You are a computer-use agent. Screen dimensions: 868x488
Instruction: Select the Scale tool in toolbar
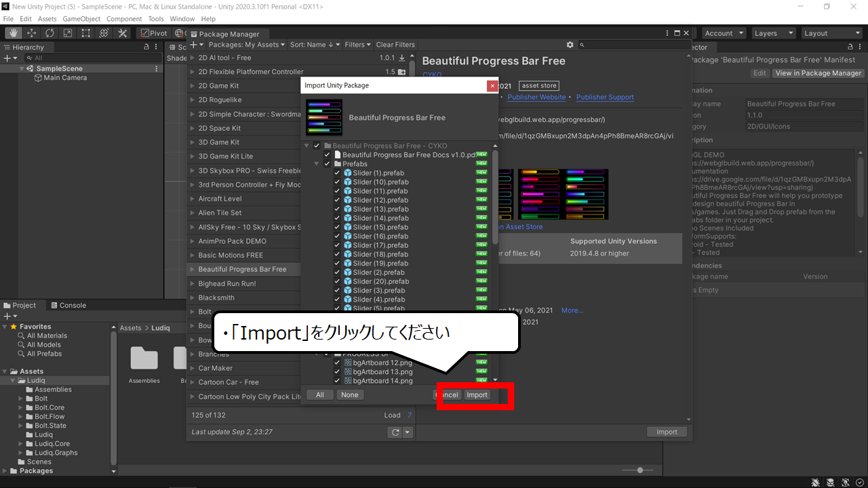pyautogui.click(x=68, y=33)
